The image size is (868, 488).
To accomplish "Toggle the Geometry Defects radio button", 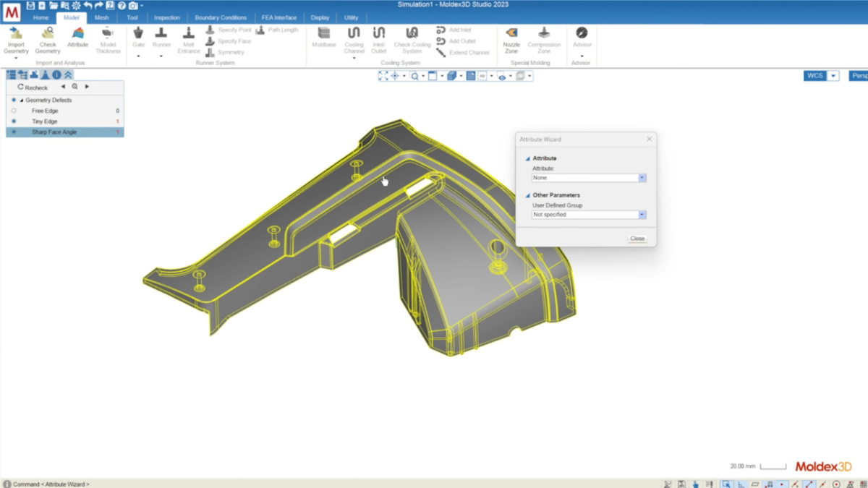I will tap(14, 100).
